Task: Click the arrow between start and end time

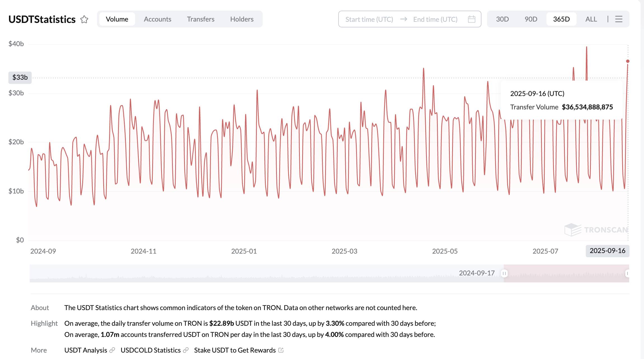Action: tap(403, 19)
